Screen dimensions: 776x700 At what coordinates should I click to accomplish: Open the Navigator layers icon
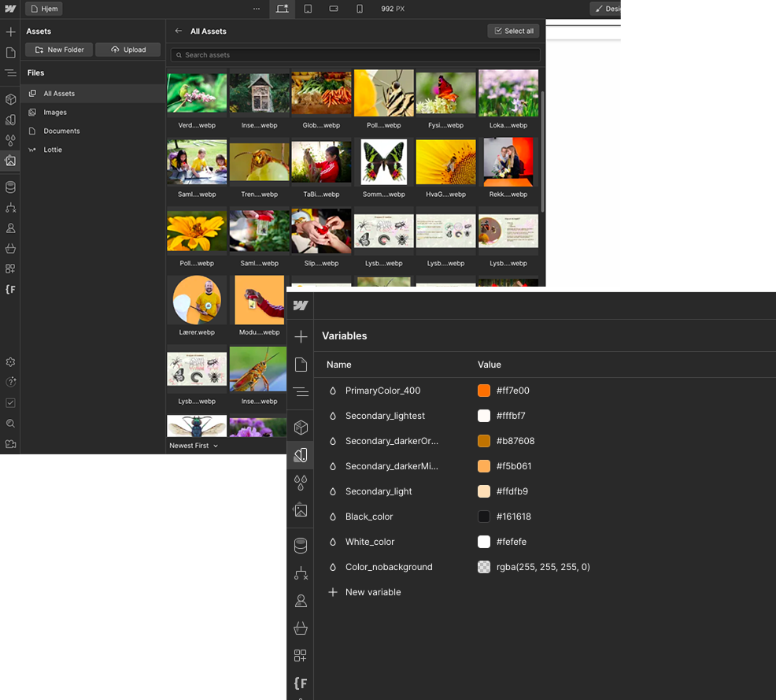[10, 73]
